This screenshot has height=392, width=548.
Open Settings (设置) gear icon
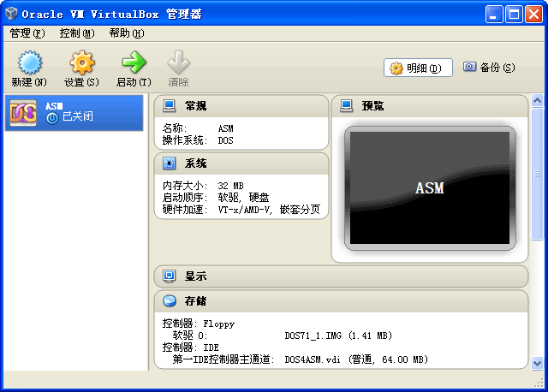coord(82,62)
